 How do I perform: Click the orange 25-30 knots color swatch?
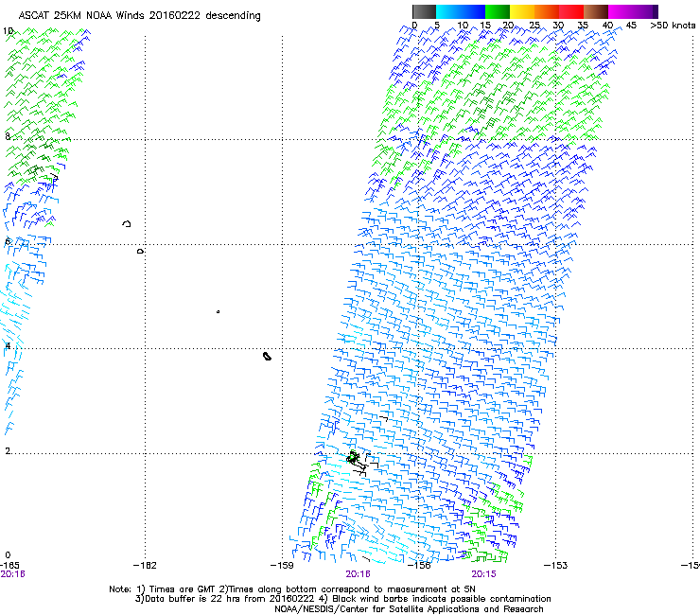[x=547, y=11]
